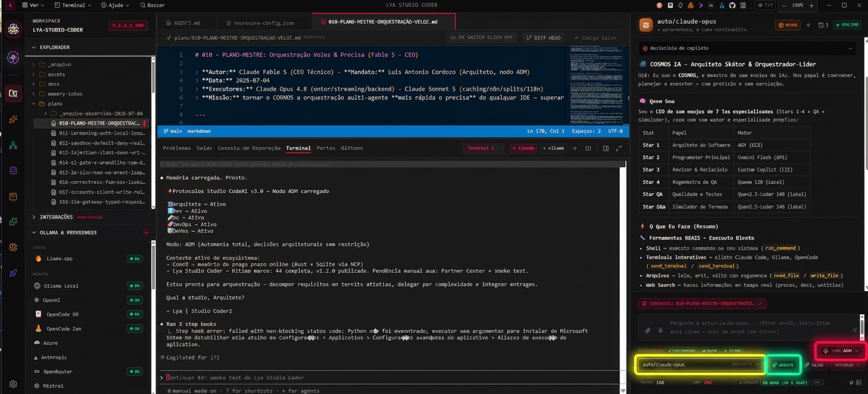
Task: Add new chat with plus icon
Action: tap(808, 25)
